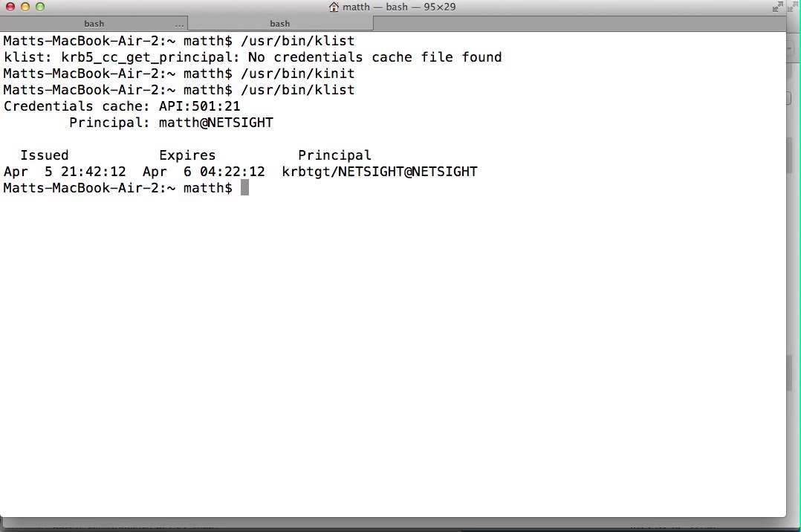Image resolution: width=801 pixels, height=532 pixels.
Task: Click the activity dots on first bash tab
Action: [x=179, y=25]
